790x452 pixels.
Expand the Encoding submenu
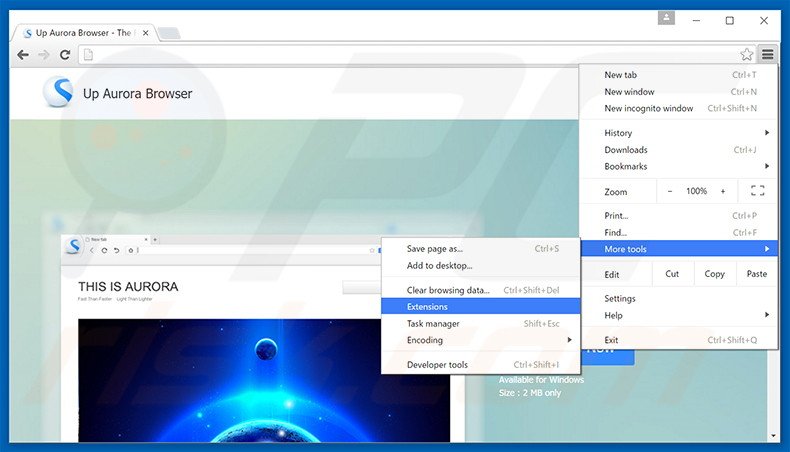(x=481, y=340)
